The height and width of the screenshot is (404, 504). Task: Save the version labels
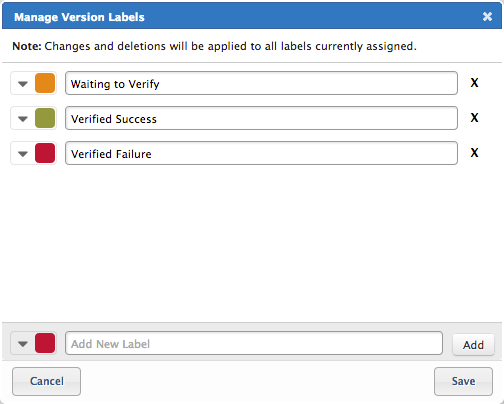pyautogui.click(x=463, y=381)
